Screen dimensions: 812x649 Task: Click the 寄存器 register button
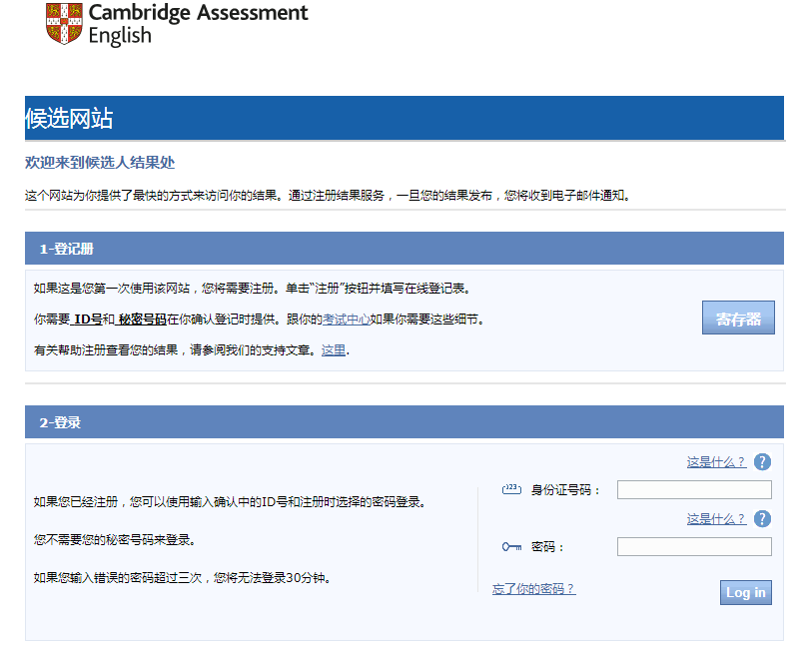pos(738,318)
